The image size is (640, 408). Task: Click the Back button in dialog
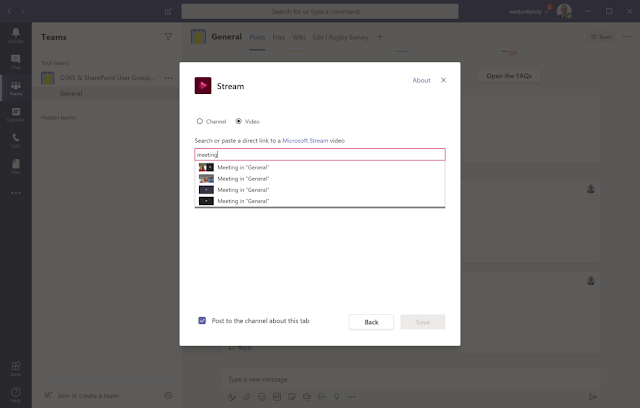371,322
